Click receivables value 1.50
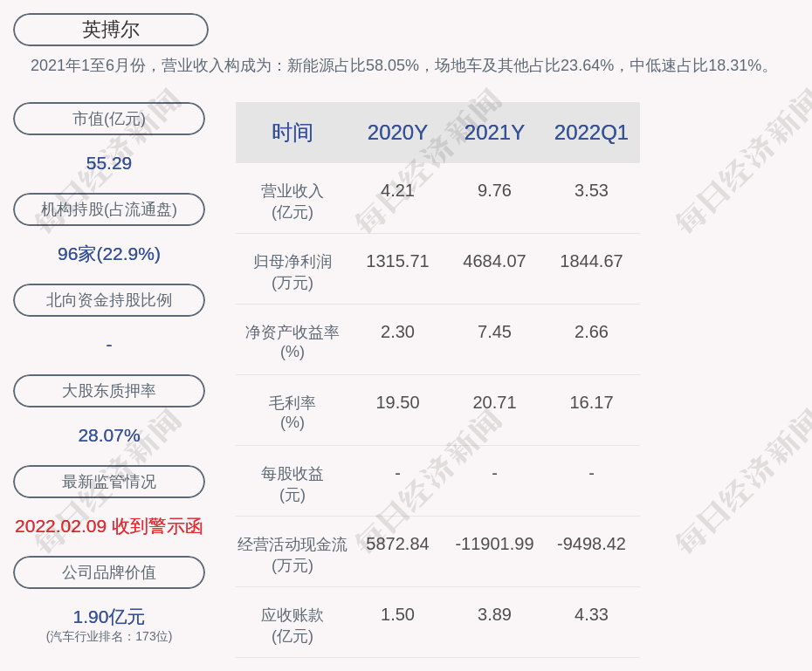The image size is (812, 671). [x=397, y=614]
